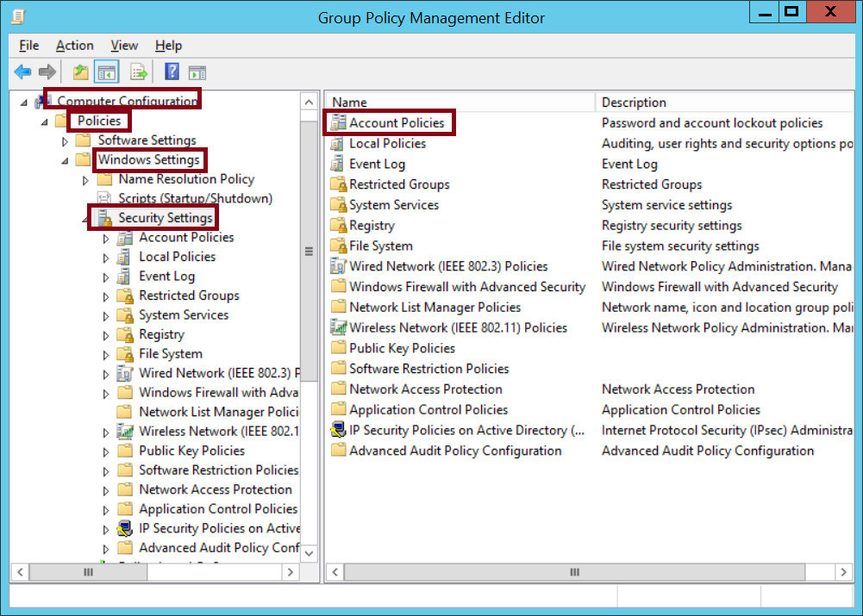Toggle Show/Hide Console Tree toolbar icon

coord(106,72)
